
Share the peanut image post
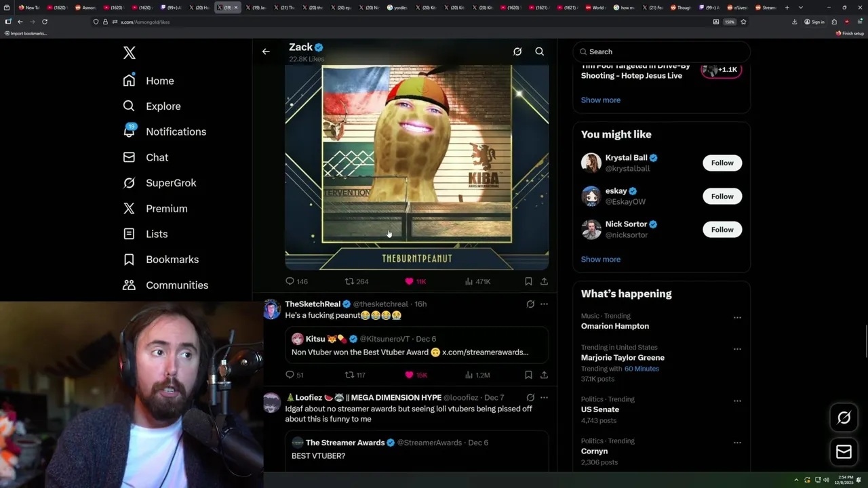point(544,281)
